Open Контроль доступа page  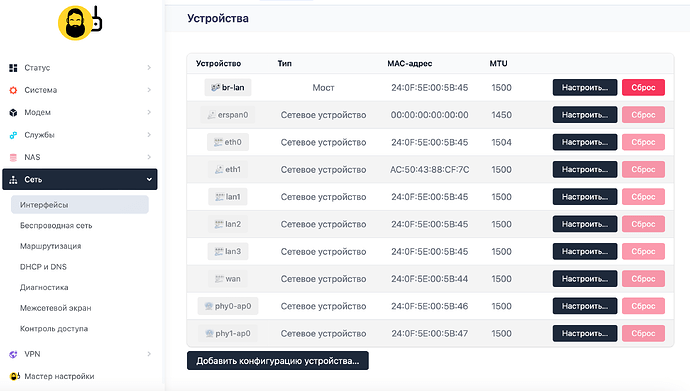(54, 329)
